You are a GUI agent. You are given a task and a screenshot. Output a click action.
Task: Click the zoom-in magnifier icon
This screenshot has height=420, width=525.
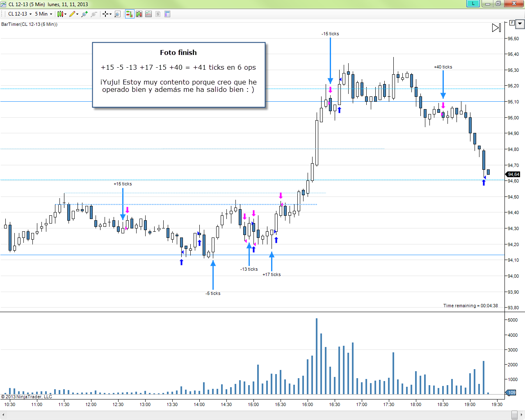click(x=84, y=14)
